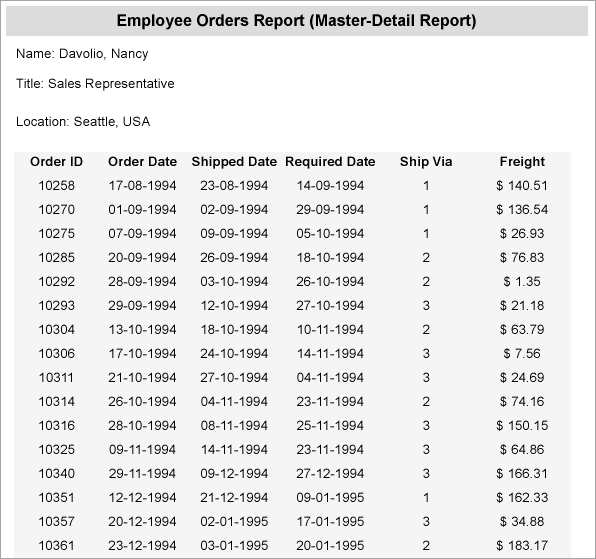Click shipped date 08-11-1994

tap(234, 426)
